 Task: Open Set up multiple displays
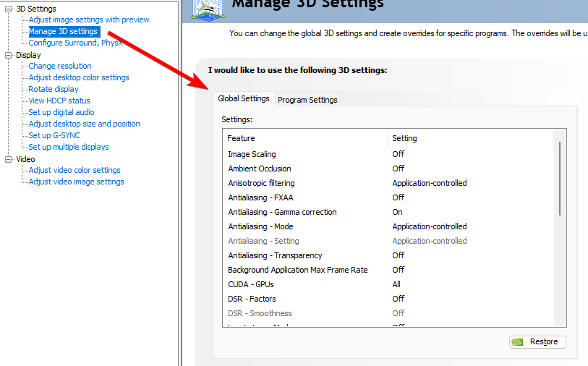coord(69,148)
